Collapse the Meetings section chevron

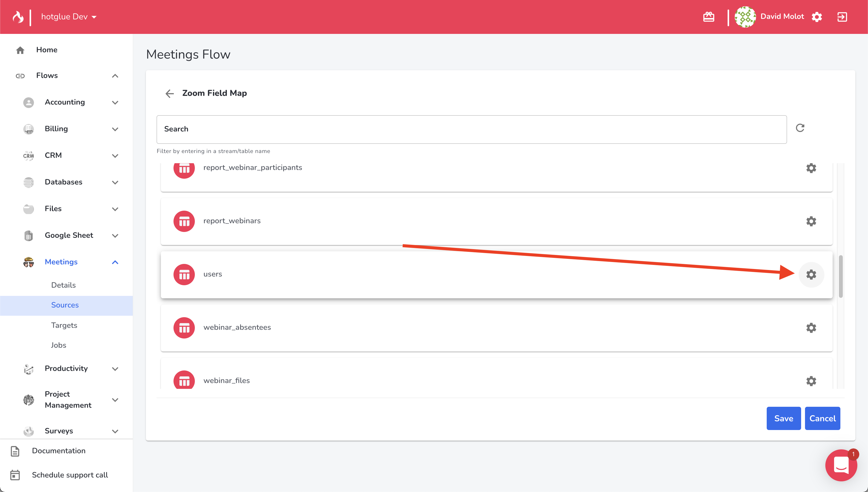[x=115, y=262]
